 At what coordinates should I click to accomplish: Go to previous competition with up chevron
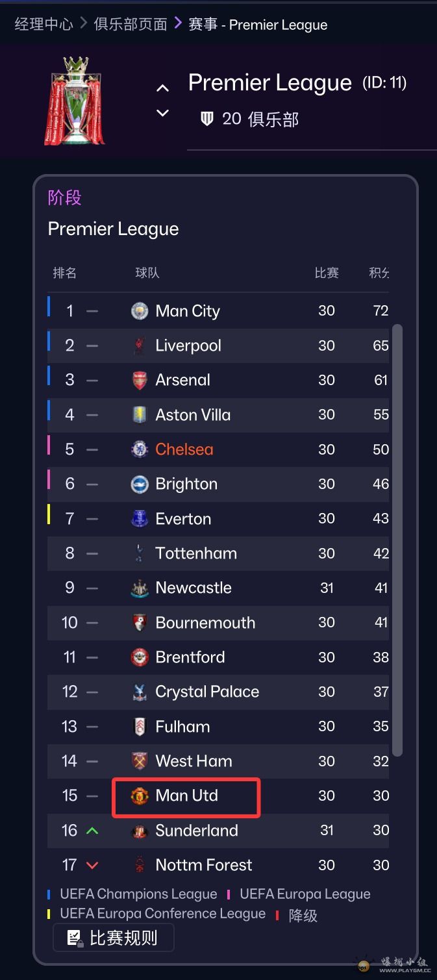(x=163, y=88)
